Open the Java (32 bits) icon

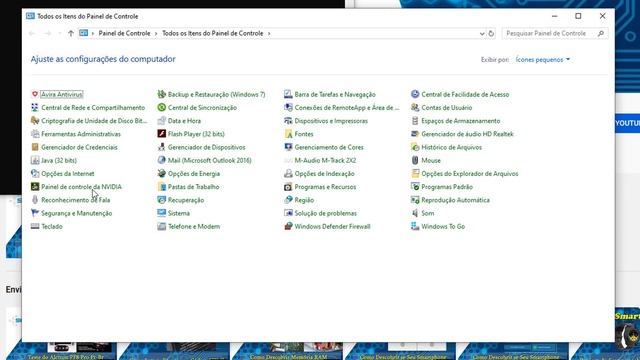[x=35, y=160]
